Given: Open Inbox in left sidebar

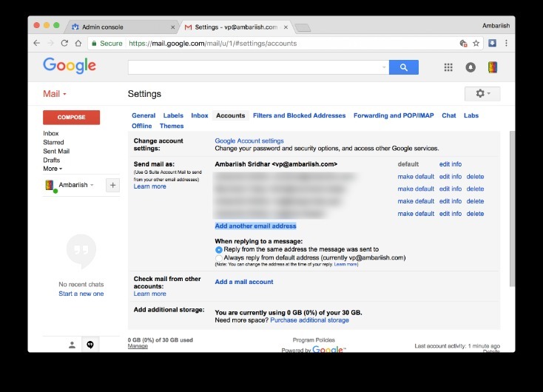Looking at the screenshot, I should coord(50,133).
